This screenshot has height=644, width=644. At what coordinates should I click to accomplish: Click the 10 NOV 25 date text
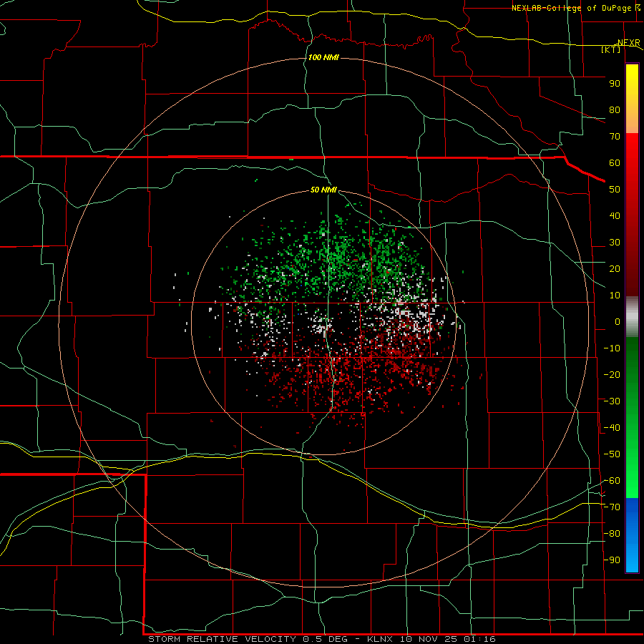429,639
